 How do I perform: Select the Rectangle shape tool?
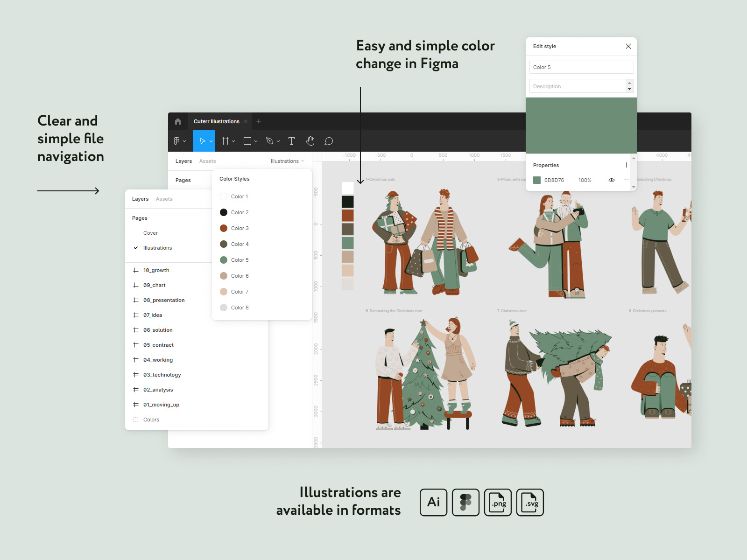coord(247,141)
